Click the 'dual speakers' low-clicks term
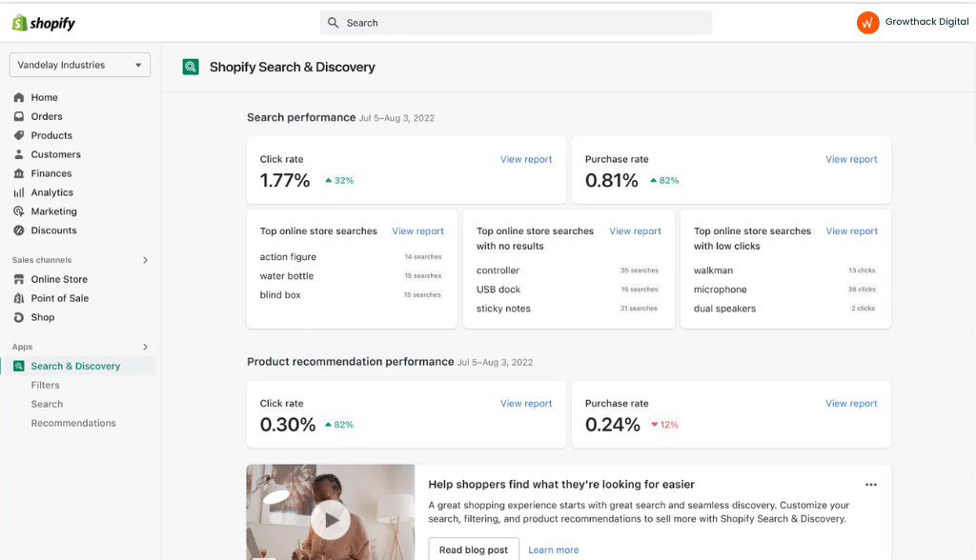The image size is (976, 560). click(725, 309)
